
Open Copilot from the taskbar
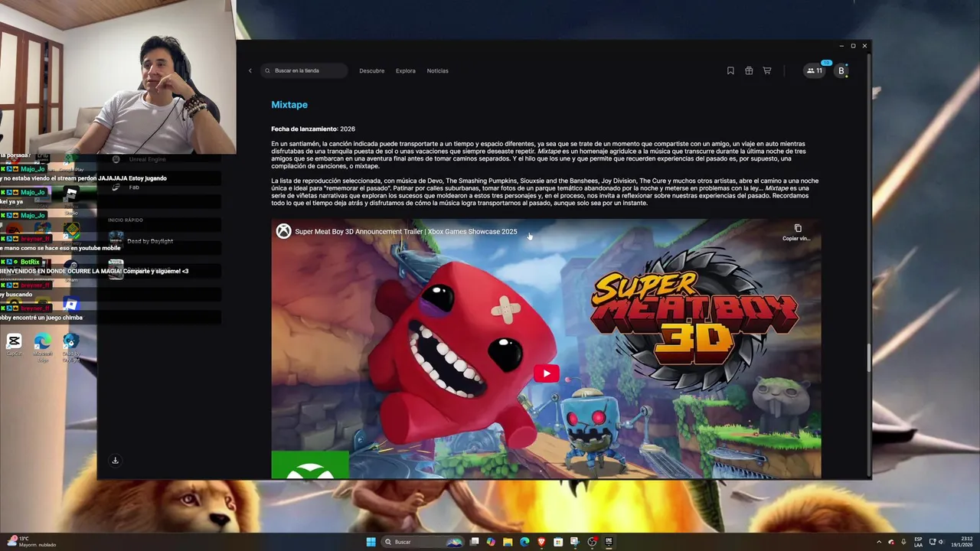[x=491, y=542]
